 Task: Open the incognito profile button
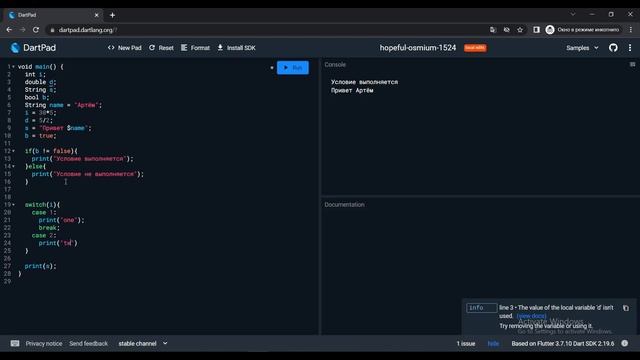583,30
